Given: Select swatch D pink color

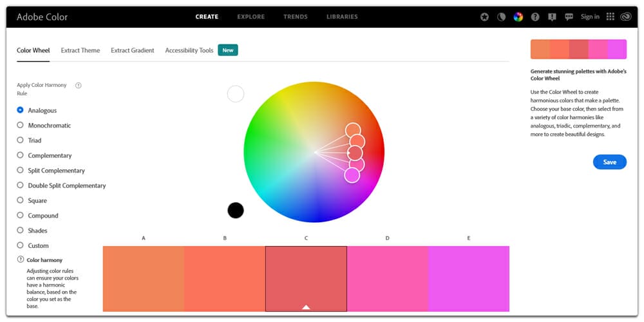Looking at the screenshot, I should tap(387, 278).
